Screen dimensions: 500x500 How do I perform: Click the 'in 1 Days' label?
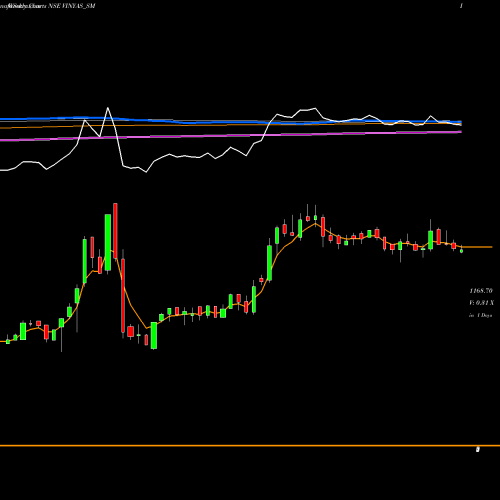(480, 315)
